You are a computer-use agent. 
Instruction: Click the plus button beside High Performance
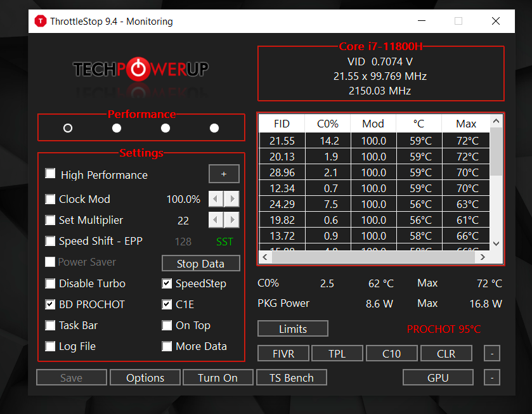tap(224, 174)
